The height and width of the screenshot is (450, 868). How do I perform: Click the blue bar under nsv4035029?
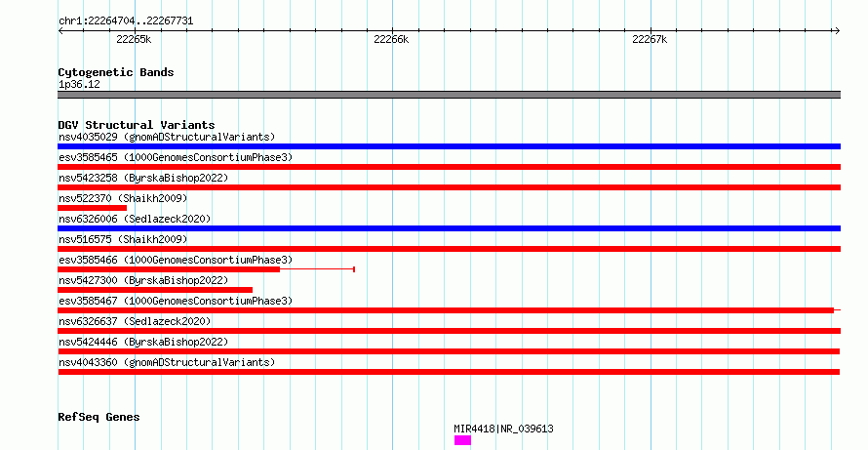pyautogui.click(x=449, y=146)
